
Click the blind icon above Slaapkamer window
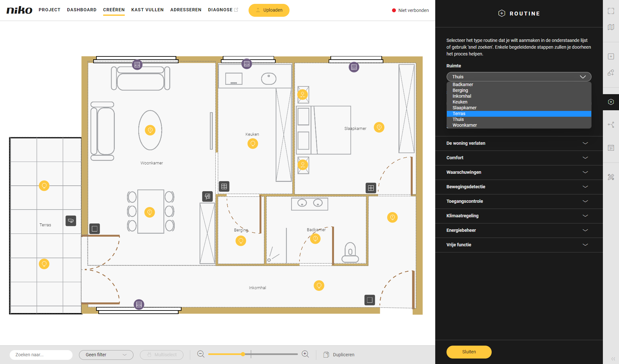click(x=354, y=67)
